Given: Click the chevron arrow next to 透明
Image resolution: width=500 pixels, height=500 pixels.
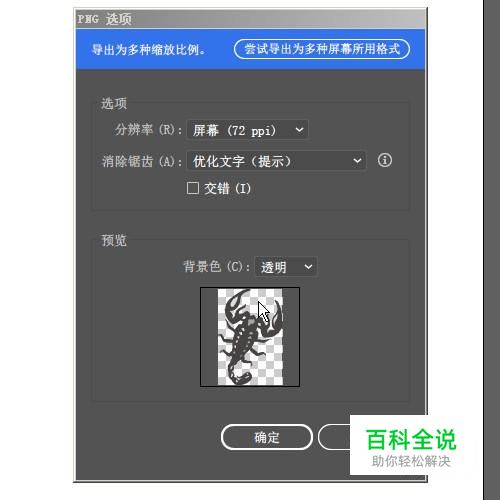Looking at the screenshot, I should pos(308,267).
